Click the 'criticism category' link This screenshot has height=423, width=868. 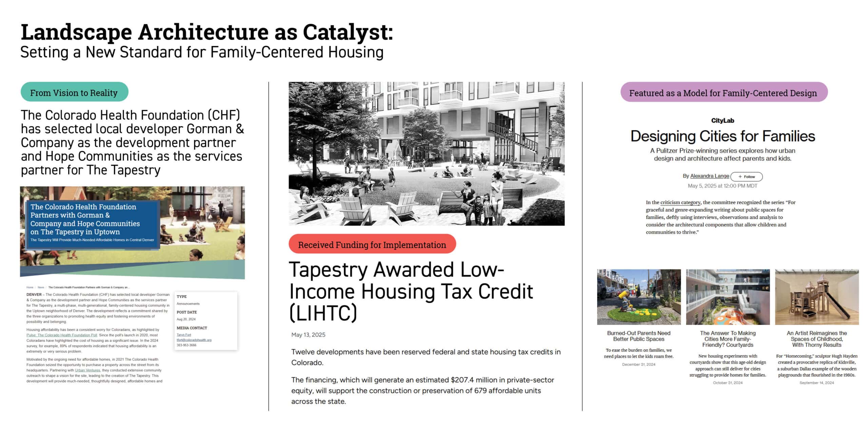(x=680, y=202)
